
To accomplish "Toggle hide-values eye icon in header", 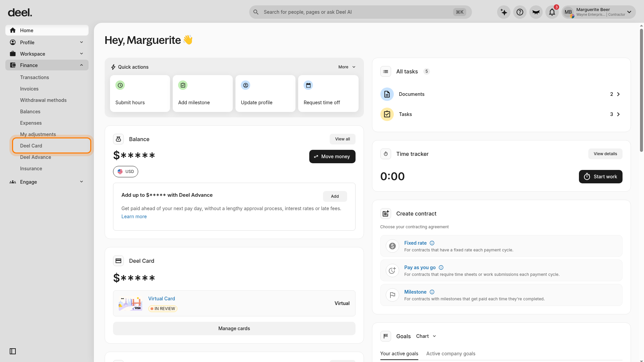I will tap(536, 12).
